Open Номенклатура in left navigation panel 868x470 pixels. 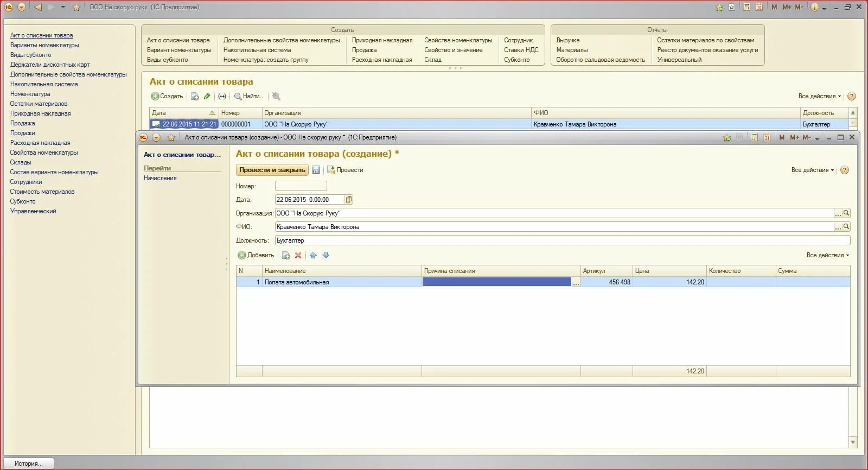(x=30, y=94)
